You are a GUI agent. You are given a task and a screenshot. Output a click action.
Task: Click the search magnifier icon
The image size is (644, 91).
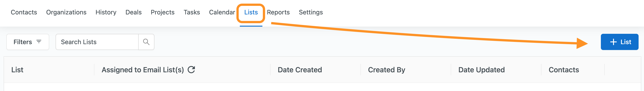(x=146, y=42)
